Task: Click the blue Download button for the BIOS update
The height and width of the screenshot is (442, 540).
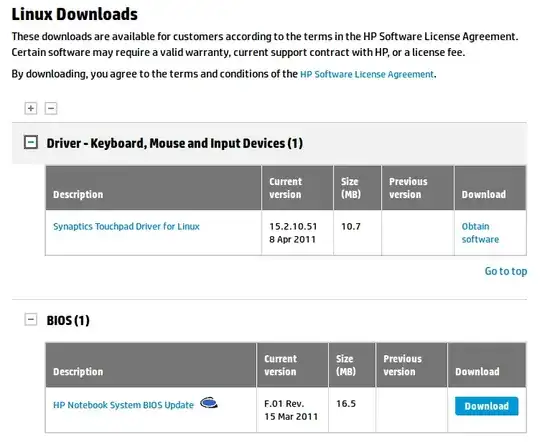Action: 486,406
